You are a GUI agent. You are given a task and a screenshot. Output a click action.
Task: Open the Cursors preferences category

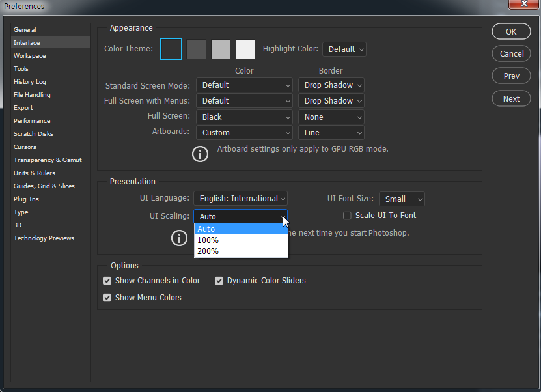[x=51, y=147]
